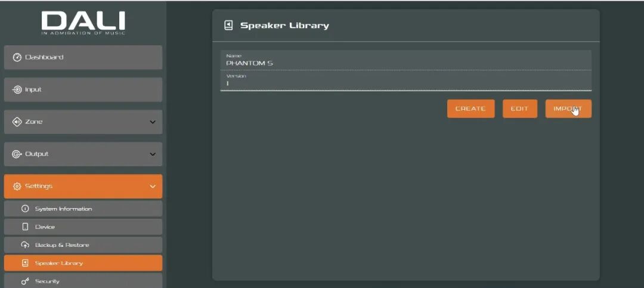Click the EDIT button
Image resolution: width=644 pixels, height=288 pixels.
click(519, 109)
